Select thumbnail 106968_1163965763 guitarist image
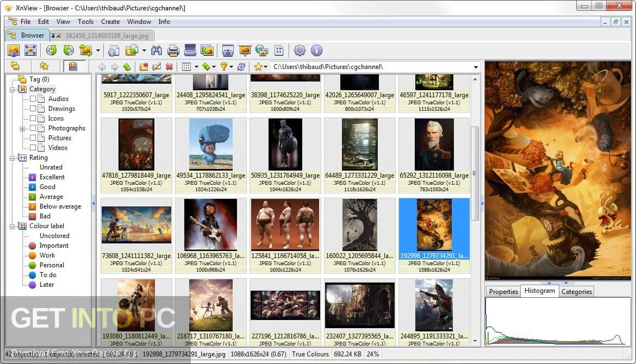This screenshot has height=364, width=636. (210, 235)
